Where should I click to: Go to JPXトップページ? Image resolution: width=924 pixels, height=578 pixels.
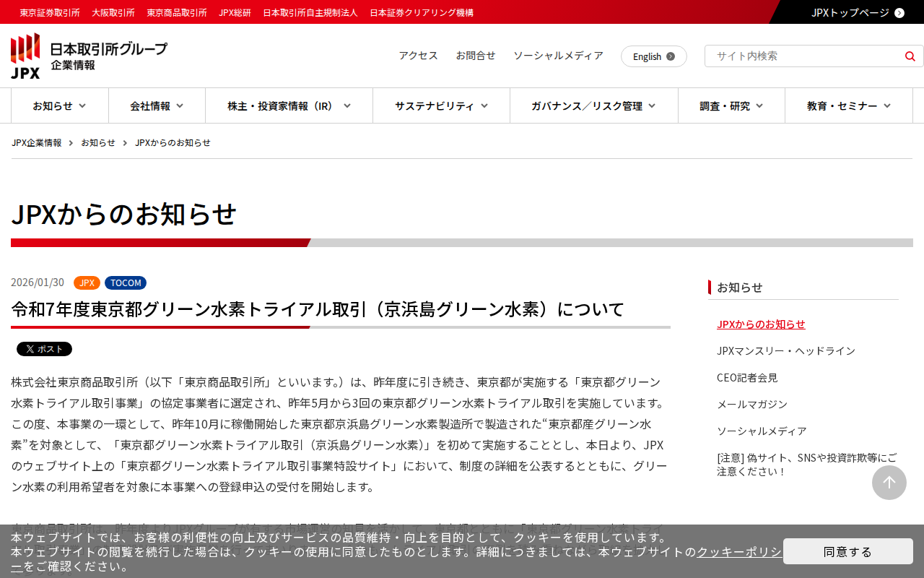coord(850,12)
